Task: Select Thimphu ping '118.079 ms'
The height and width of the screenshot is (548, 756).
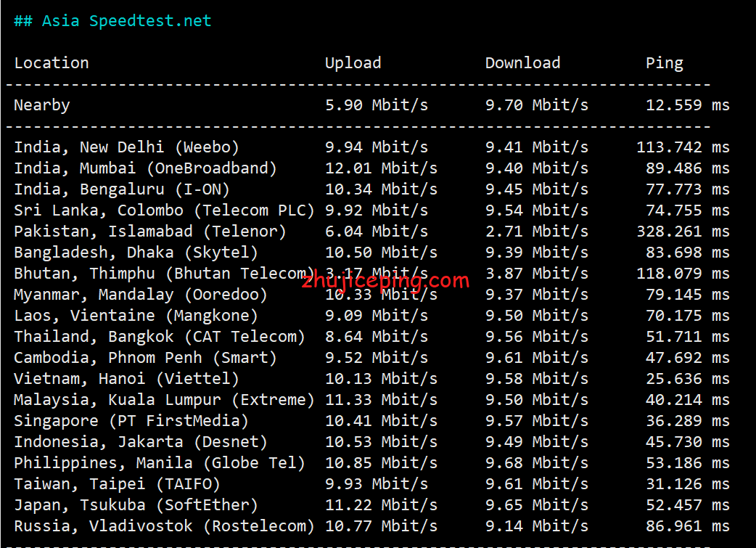Action: tap(683, 274)
